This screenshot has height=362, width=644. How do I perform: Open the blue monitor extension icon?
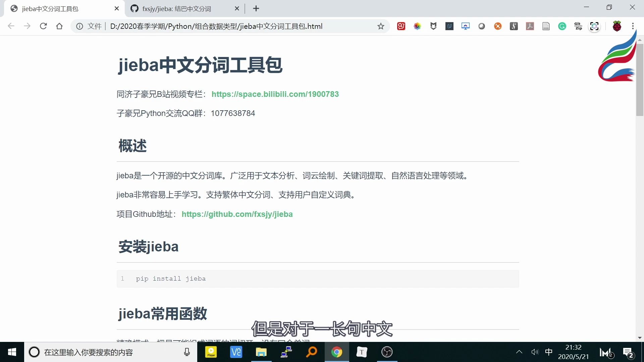pyautogui.click(x=466, y=26)
